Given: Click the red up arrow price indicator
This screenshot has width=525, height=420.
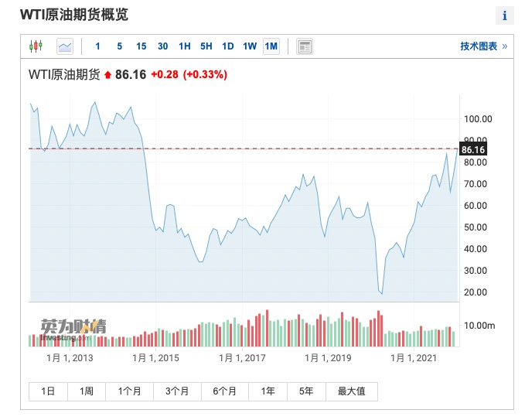Looking at the screenshot, I should click(x=108, y=75).
